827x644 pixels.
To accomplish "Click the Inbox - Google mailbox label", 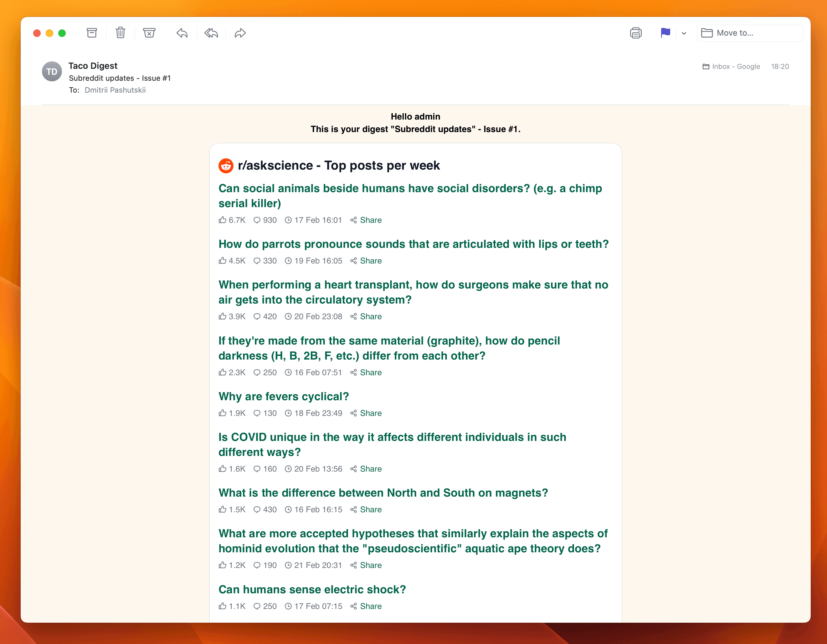I will tap(731, 66).
